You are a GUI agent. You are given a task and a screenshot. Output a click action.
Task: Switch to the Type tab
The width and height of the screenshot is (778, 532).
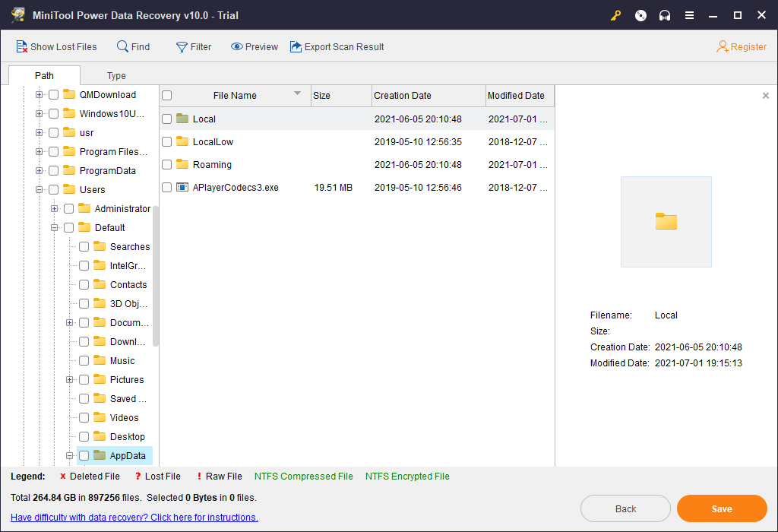coord(116,75)
